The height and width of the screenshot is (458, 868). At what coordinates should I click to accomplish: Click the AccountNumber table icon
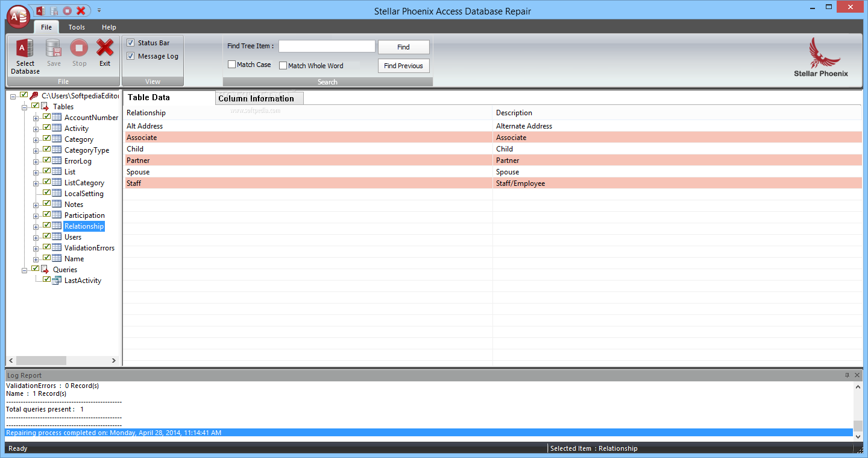pos(57,117)
